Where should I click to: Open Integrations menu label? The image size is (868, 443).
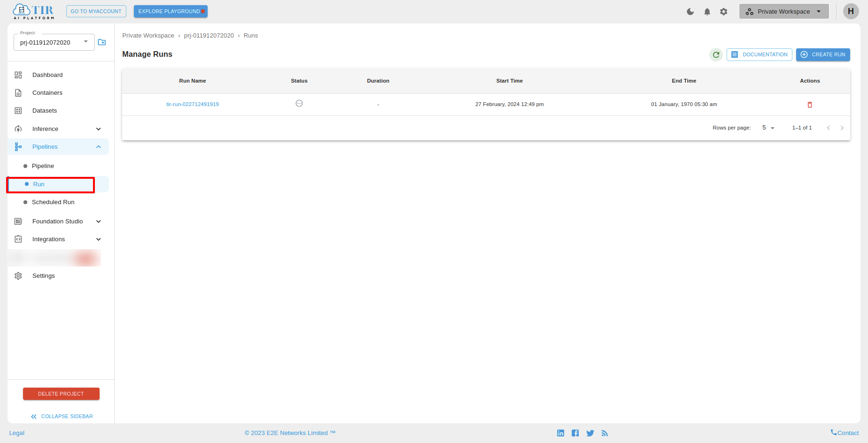(49, 239)
